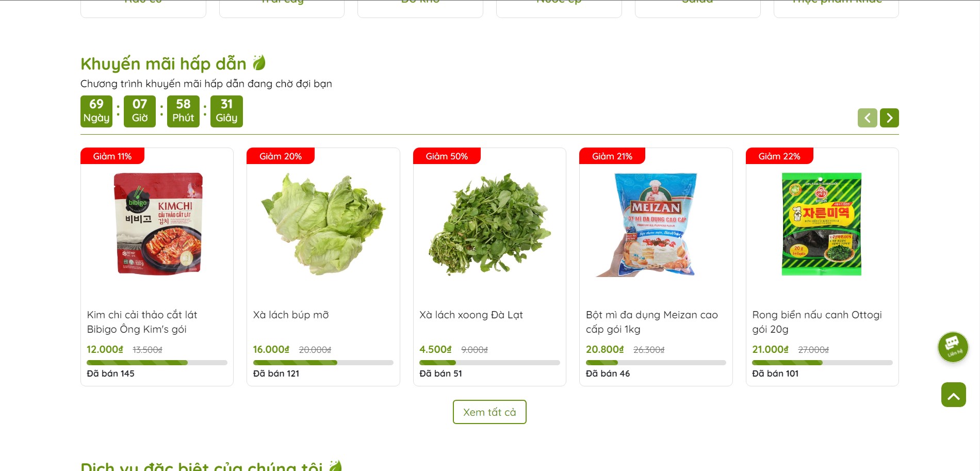Click the next carousel arrow button
This screenshot has height=471, width=980.
tap(889, 118)
